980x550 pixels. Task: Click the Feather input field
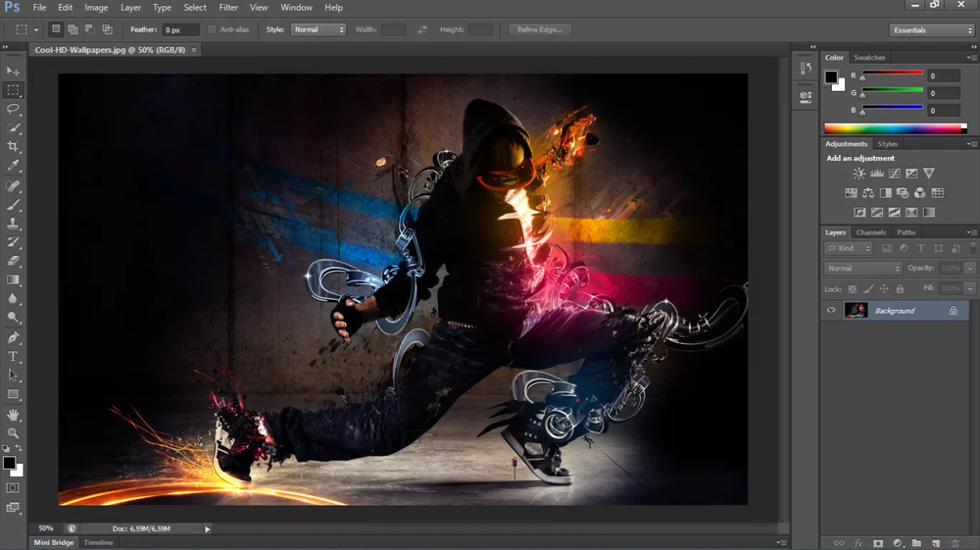click(180, 30)
